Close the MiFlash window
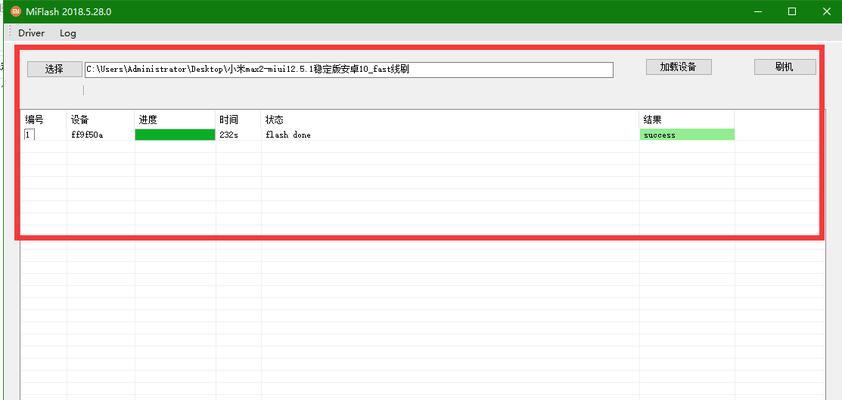The height and width of the screenshot is (400, 842). coord(826,11)
